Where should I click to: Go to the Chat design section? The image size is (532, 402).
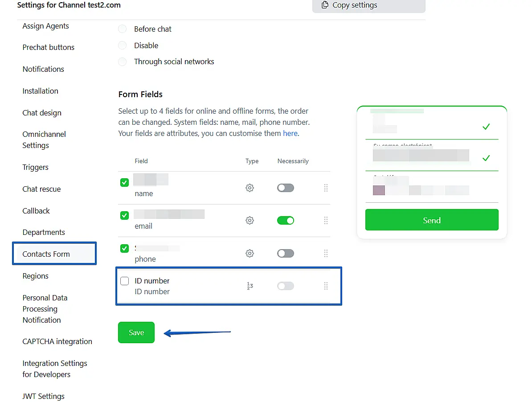tap(42, 113)
